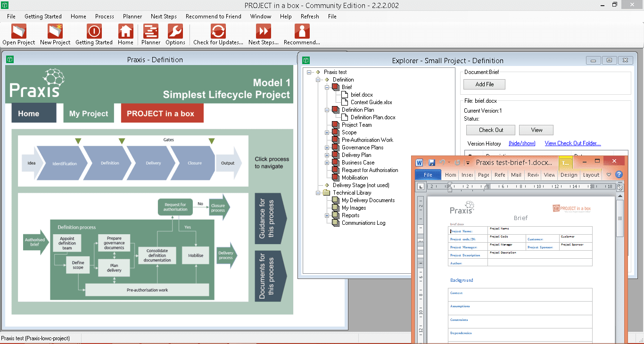This screenshot has width=644, height=344.
Task: Collapse the Brief folder node
Action: [327, 87]
